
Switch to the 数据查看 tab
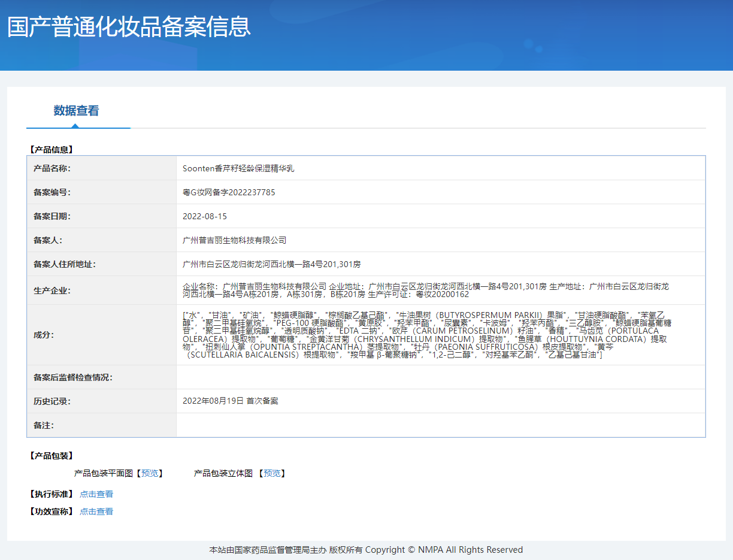[x=76, y=111]
